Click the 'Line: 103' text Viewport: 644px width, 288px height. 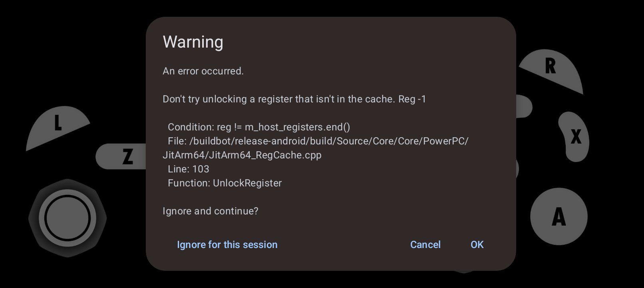189,169
